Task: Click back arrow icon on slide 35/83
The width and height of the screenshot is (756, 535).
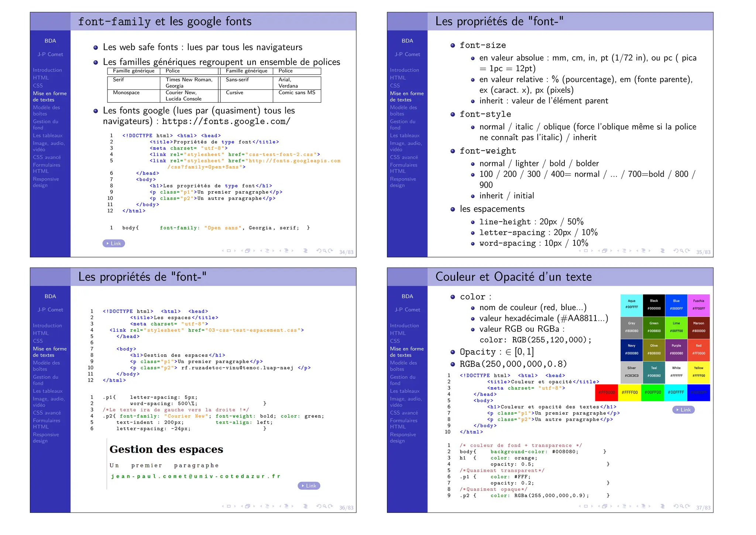Action: tap(676, 251)
